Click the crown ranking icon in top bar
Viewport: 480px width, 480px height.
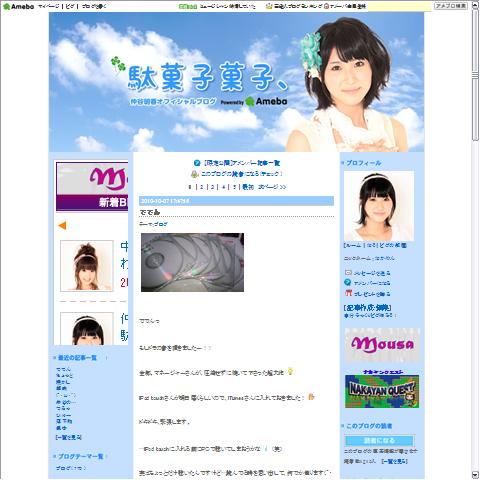269,6
